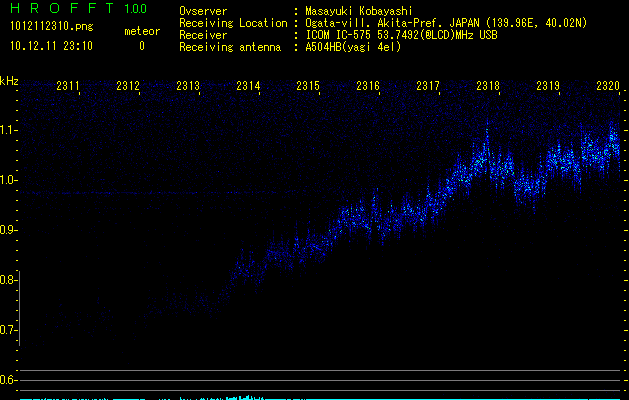Viewport: 629px width, 400px height.
Task: Click the 1.1 kHz frequency label
Action: pos(8,130)
